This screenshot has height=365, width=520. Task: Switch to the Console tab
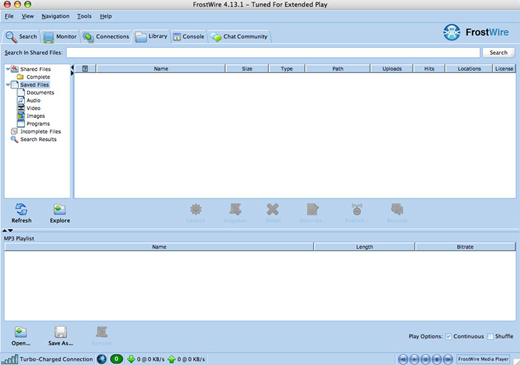click(188, 37)
